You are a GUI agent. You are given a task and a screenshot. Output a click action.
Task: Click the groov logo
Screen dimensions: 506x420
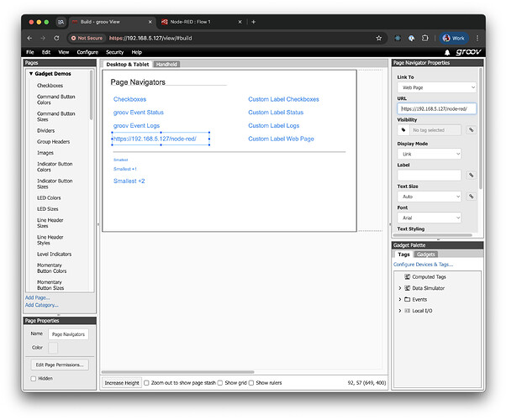468,52
